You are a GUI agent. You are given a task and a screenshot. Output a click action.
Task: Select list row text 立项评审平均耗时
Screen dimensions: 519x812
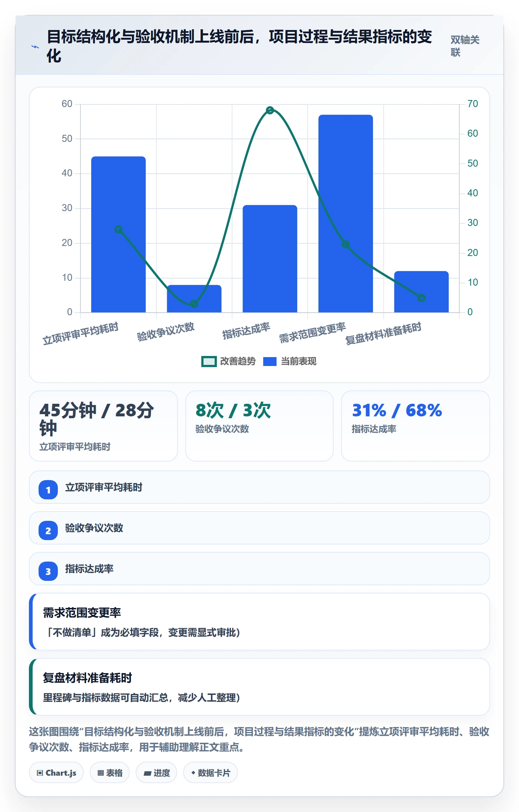point(104,487)
